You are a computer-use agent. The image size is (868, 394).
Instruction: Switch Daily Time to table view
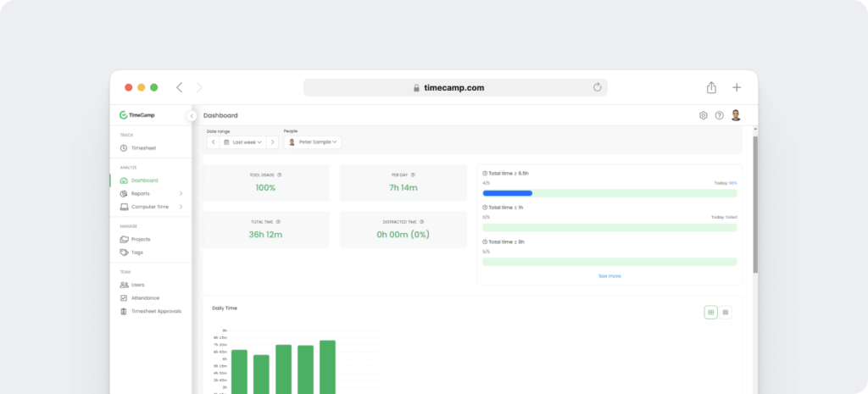tap(726, 313)
